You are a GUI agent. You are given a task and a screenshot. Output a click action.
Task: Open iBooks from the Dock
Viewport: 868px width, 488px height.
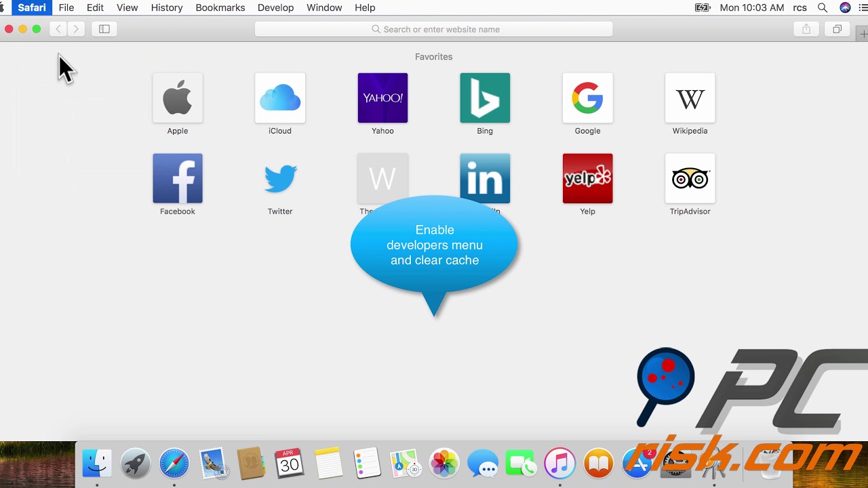click(x=598, y=464)
